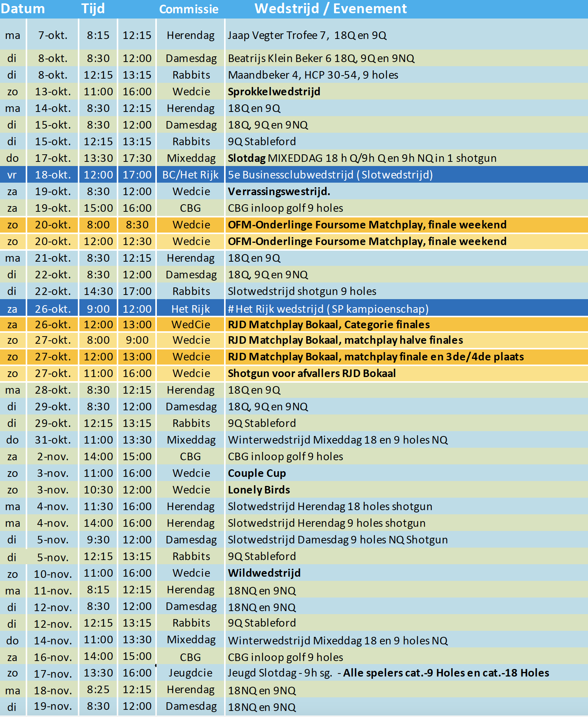This screenshot has width=588, height=717.
Task: Select the '17-okt.' date cell
Action: click(53, 158)
